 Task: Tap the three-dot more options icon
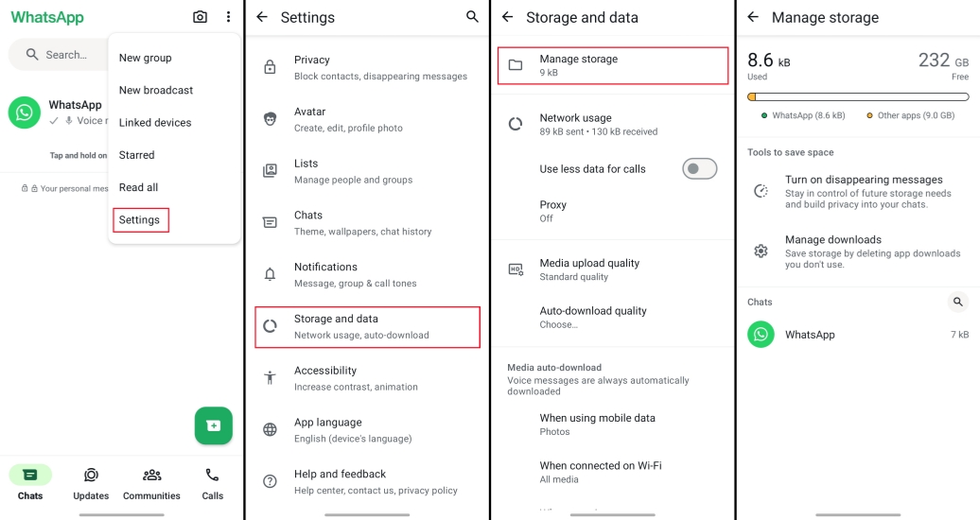(228, 17)
